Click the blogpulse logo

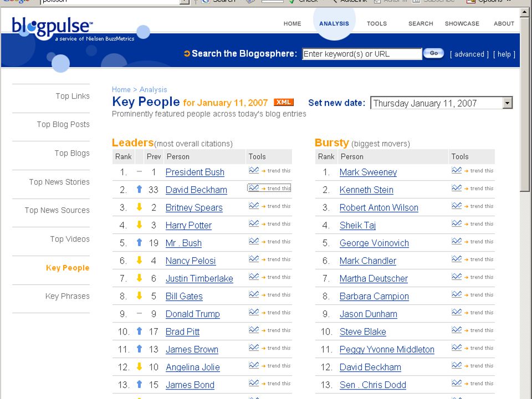coord(52,27)
